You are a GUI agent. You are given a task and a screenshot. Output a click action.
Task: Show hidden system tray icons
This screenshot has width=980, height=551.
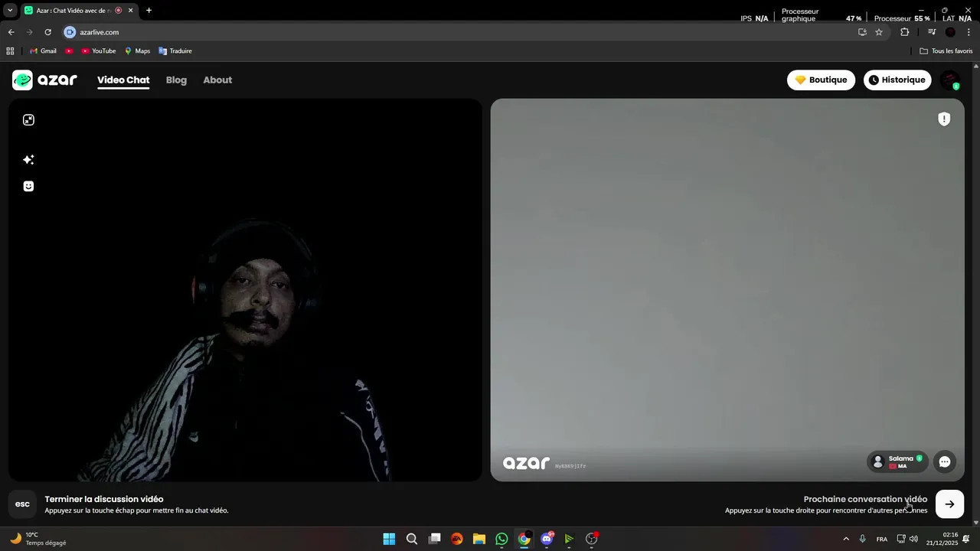point(845,539)
